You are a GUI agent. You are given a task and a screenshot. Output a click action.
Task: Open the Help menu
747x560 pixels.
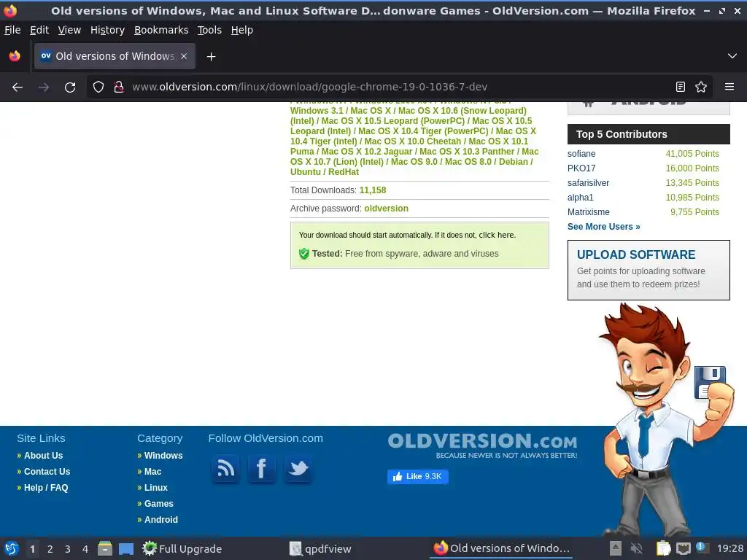(242, 30)
